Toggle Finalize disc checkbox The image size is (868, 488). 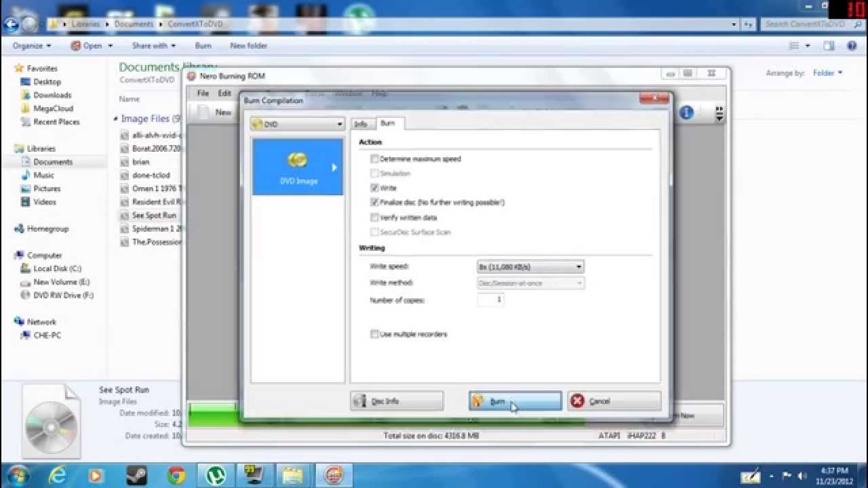pyautogui.click(x=374, y=202)
